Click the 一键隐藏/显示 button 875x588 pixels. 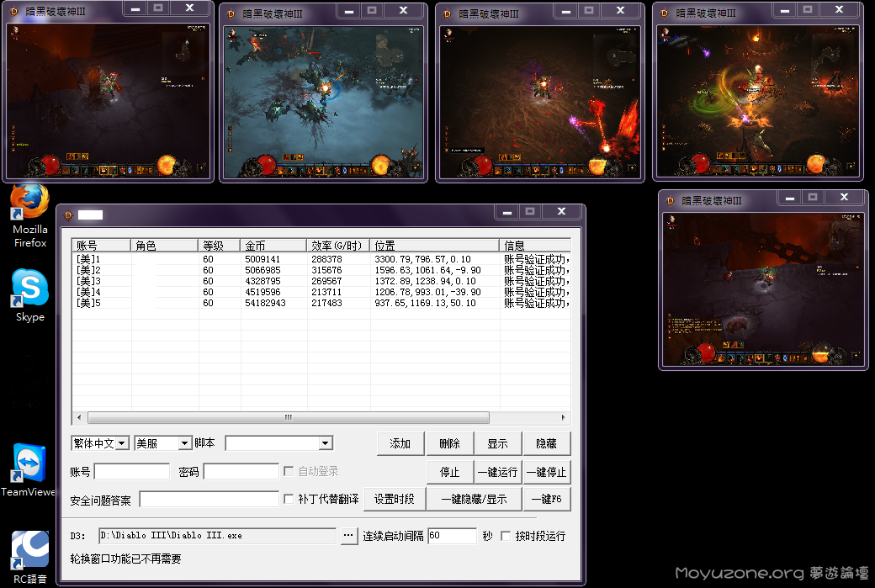click(474, 499)
